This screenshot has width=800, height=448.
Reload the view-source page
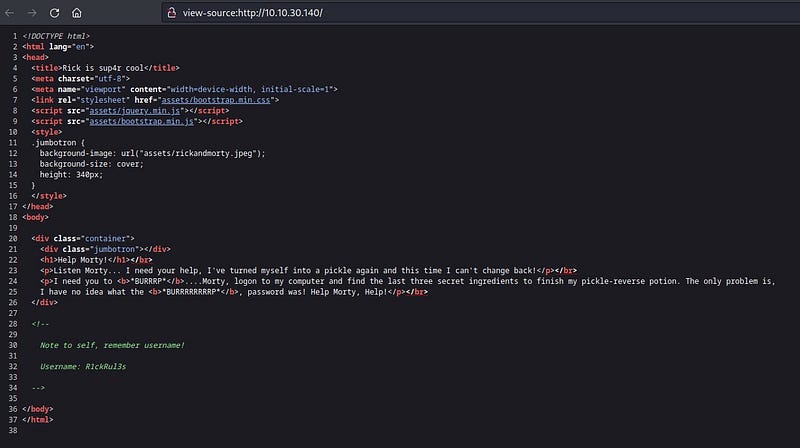[54, 13]
